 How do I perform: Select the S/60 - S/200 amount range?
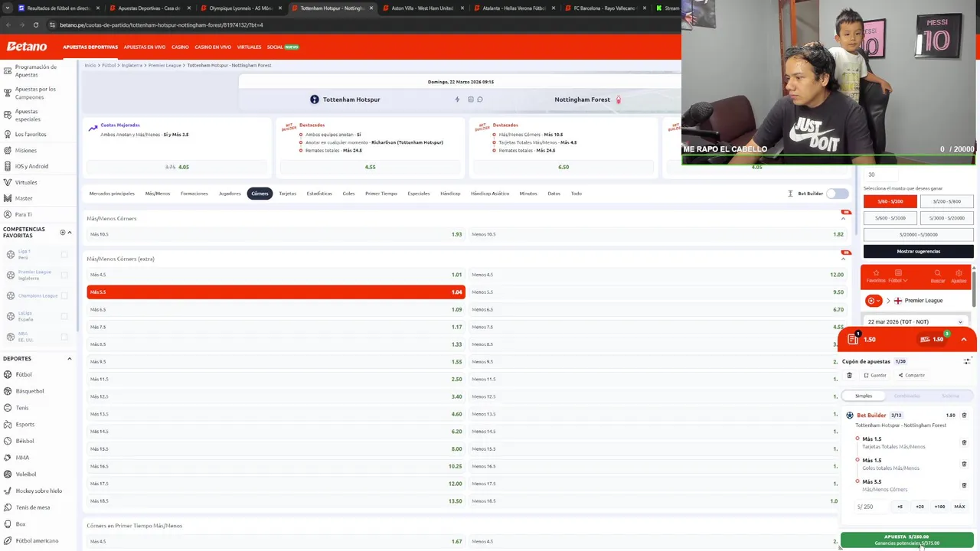click(890, 201)
